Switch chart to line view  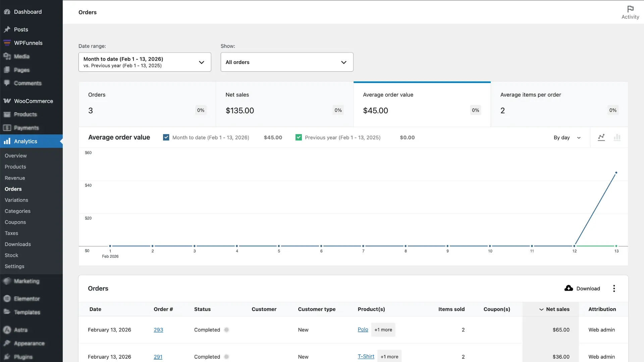click(x=601, y=137)
